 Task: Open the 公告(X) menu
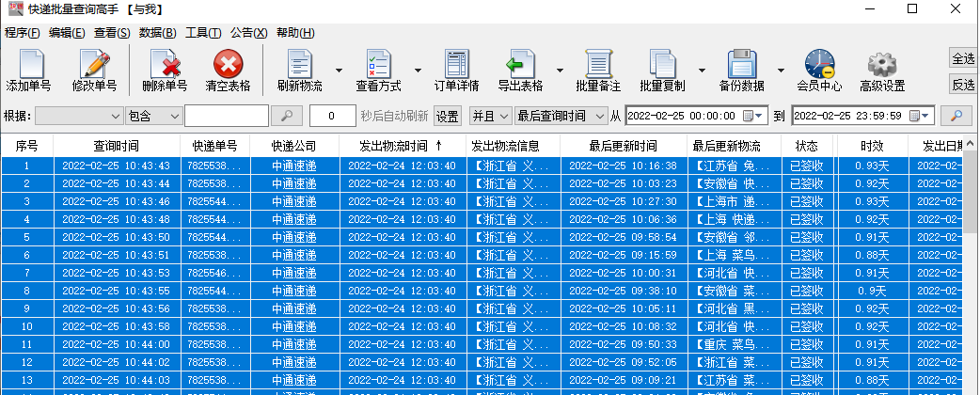(x=248, y=33)
